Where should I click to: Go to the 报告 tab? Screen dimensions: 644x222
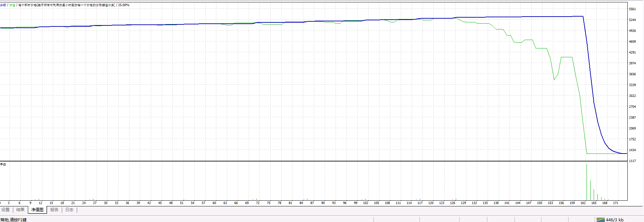coord(54,210)
